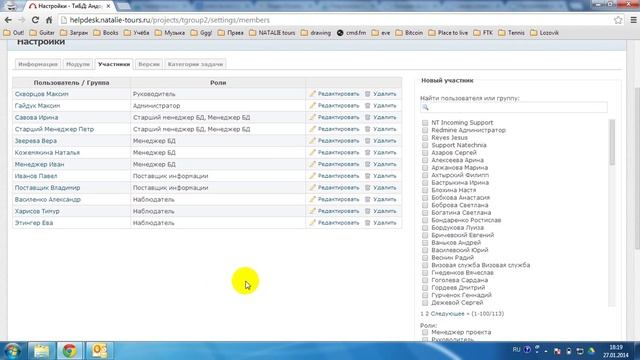Image resolution: width=640 pixels, height=360 pixels.
Task: Check Reyes Jesus checkbox
Action: pos(425,138)
